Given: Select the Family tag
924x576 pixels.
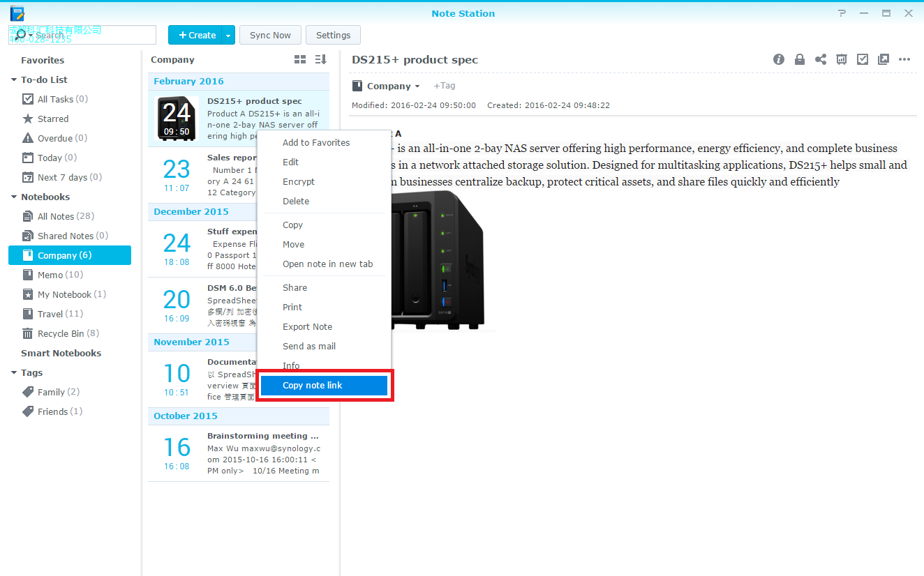Looking at the screenshot, I should point(70,392).
